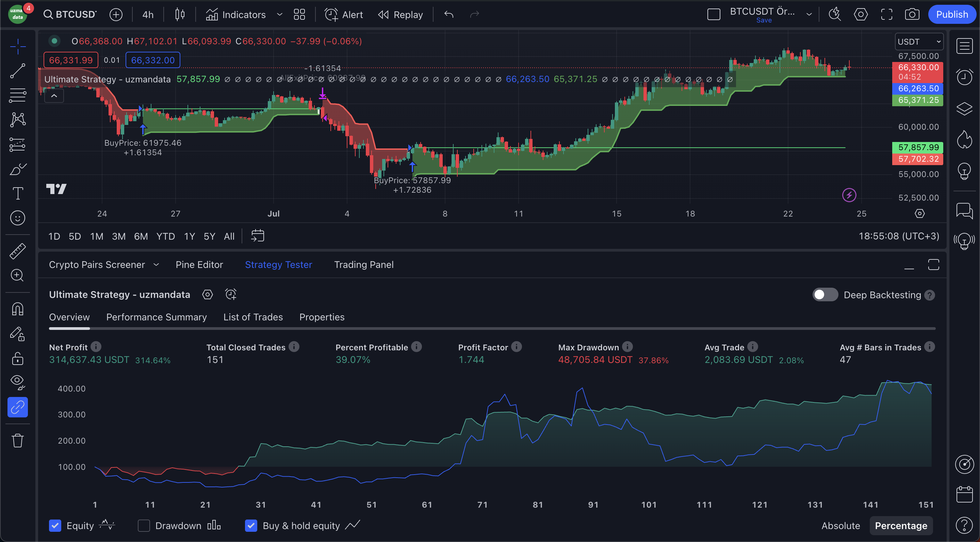Image resolution: width=980 pixels, height=542 pixels.
Task: Switch display mode to Absolute
Action: pyautogui.click(x=841, y=525)
